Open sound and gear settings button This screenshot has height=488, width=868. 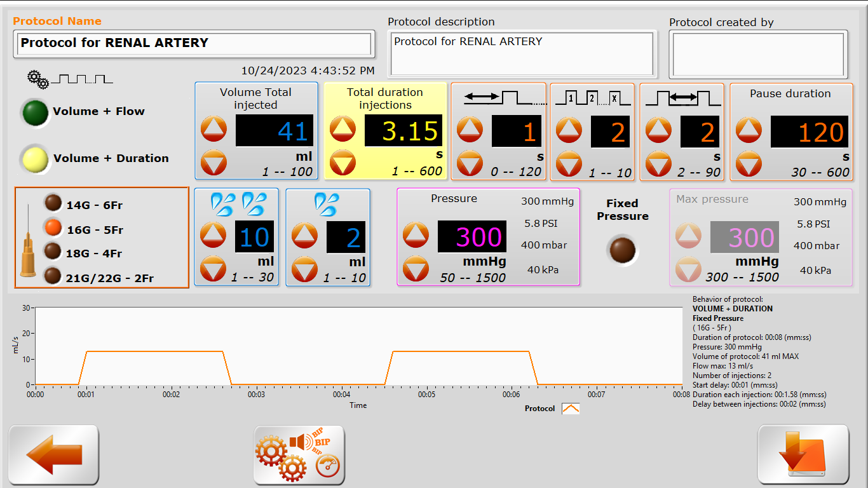tap(299, 455)
